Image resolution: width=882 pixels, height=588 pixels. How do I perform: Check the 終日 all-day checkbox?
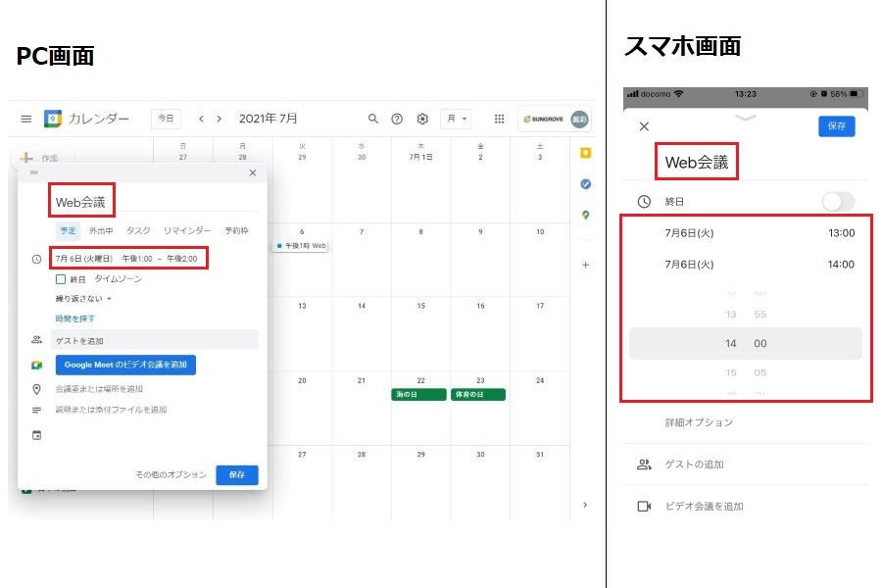pyautogui.click(x=61, y=279)
